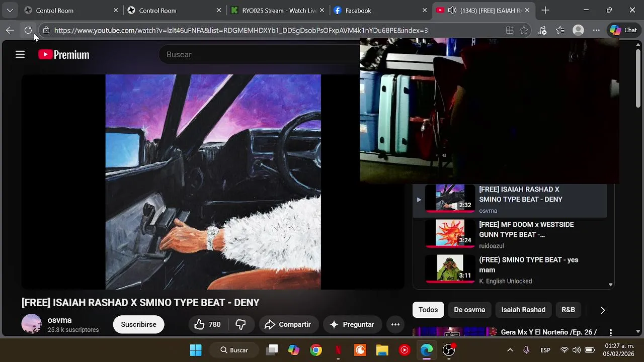This screenshot has width=644, height=362.
Task: Open the media control music note icon
Action: point(542,30)
